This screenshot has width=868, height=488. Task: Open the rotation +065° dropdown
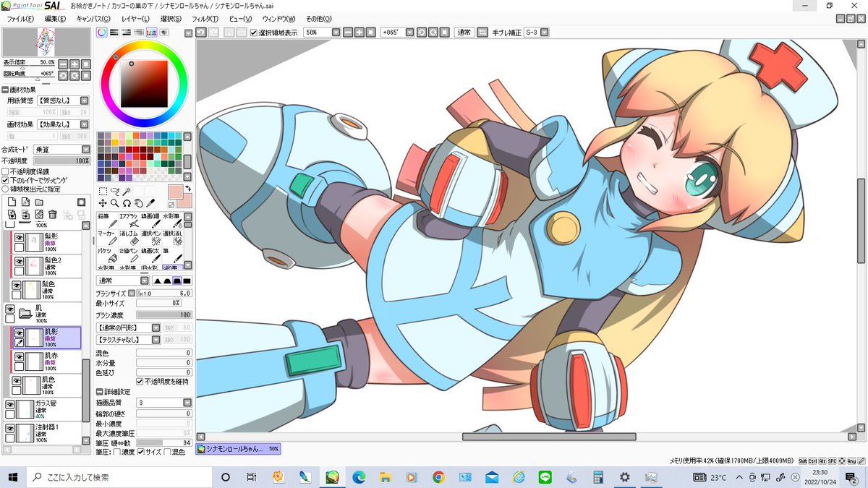(409, 33)
